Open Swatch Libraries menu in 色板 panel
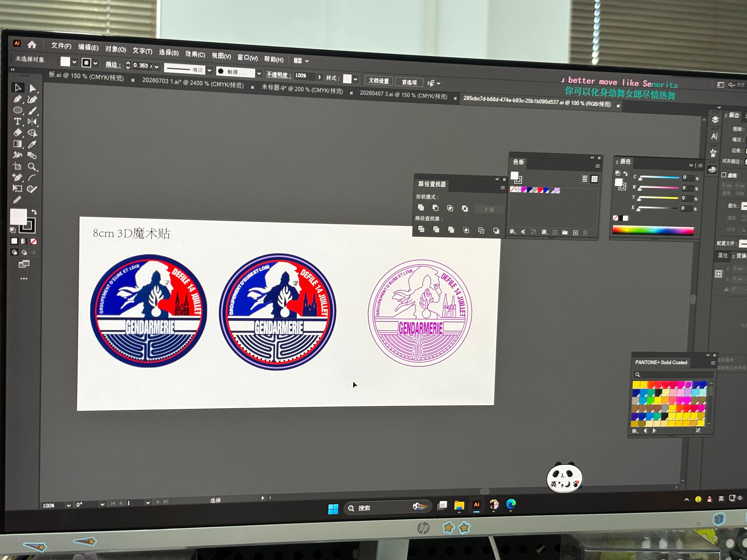This screenshot has width=747, height=560. 513,231
